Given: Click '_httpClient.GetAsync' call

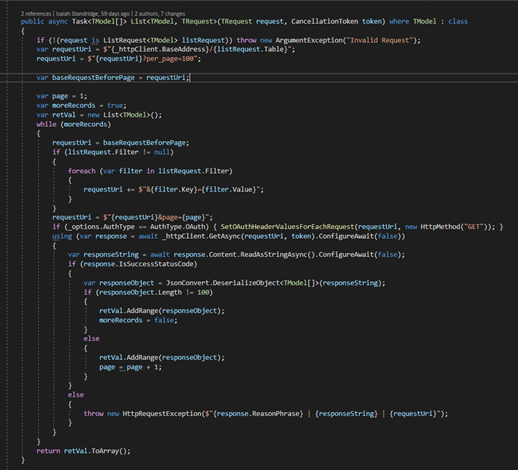Looking at the screenshot, I should (201, 236).
